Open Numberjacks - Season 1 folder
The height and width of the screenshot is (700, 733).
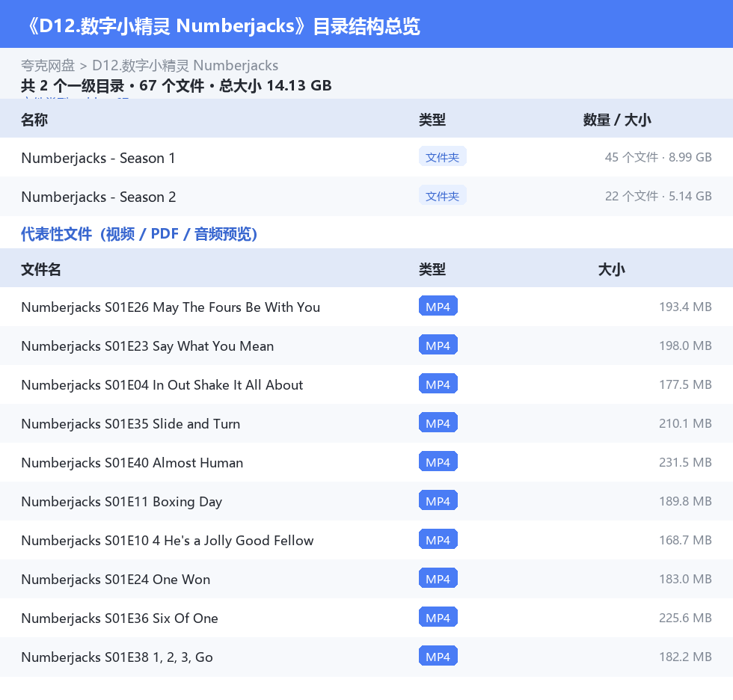point(98,158)
